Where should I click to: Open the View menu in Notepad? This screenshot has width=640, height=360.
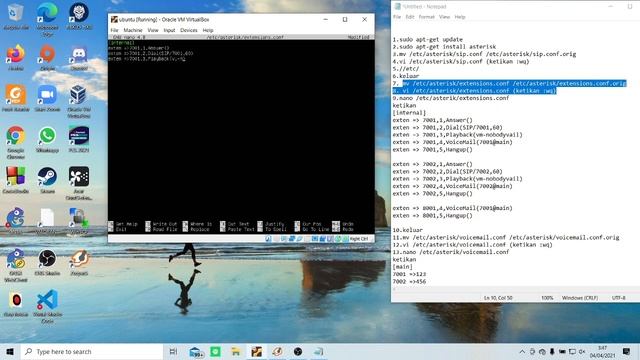click(444, 17)
